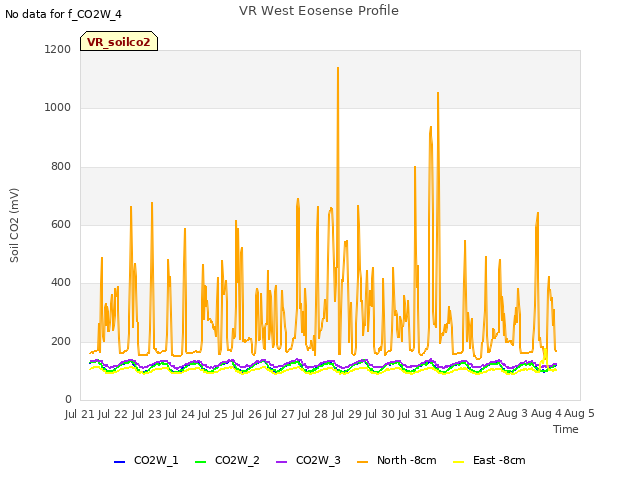Click the chart title VR West Eosense Profile
This screenshot has height=480, width=640.
[x=319, y=11]
